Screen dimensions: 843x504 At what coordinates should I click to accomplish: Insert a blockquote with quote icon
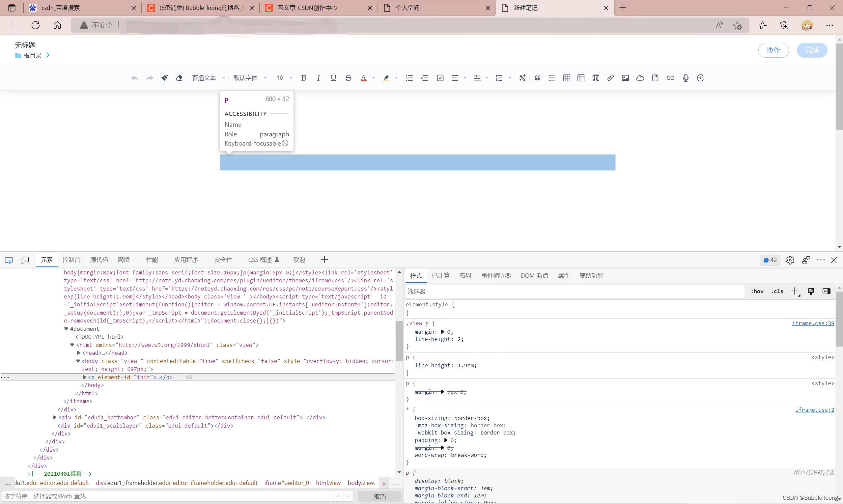click(x=537, y=78)
